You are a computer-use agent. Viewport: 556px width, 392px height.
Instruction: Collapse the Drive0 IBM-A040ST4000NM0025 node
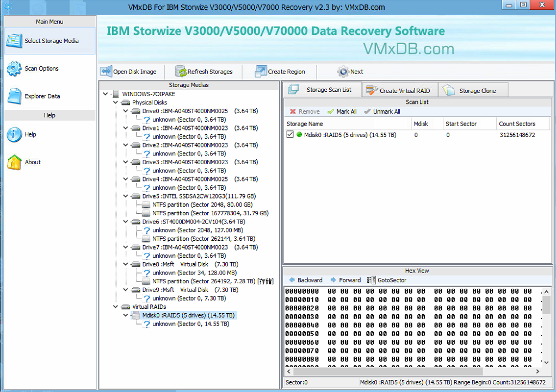pyautogui.click(x=126, y=111)
